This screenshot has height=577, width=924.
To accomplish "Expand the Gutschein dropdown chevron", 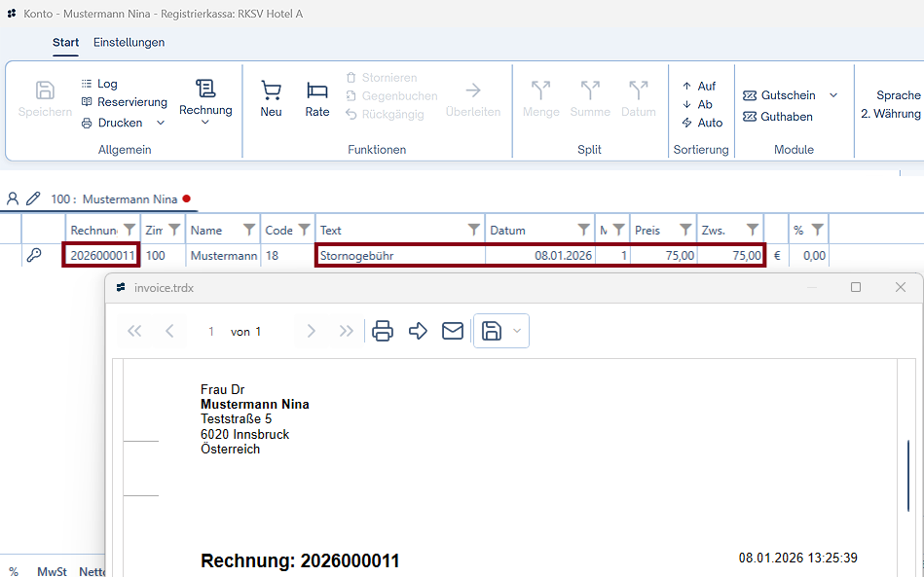I will click(x=833, y=95).
